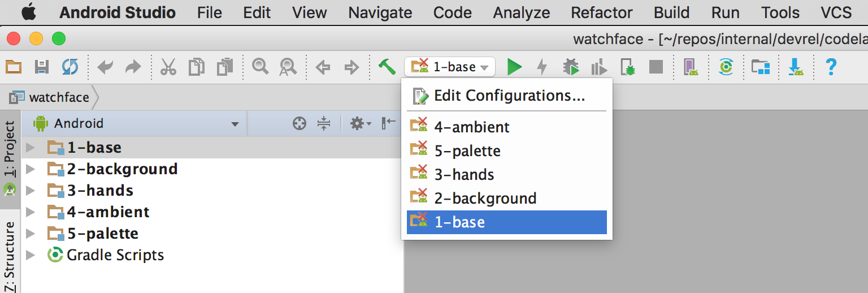Click the Find magnifying glass icon
Screen dimensions: 868x293
[x=260, y=67]
